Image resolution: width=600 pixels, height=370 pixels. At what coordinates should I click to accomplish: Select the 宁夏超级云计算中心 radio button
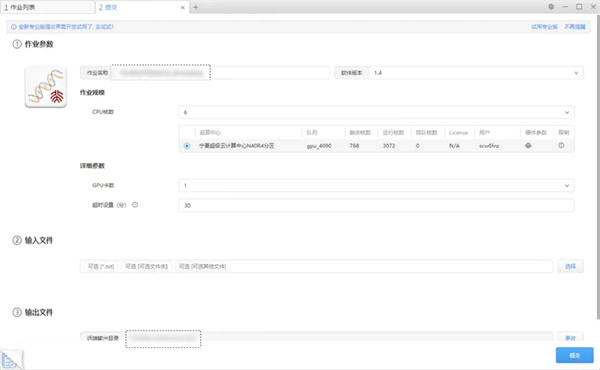click(187, 146)
